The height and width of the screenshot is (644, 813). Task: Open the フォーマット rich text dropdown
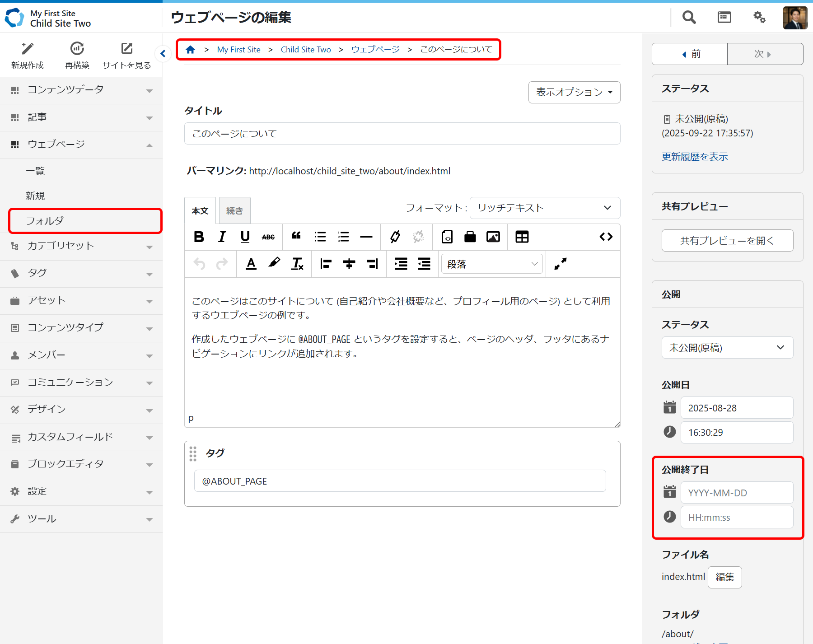click(544, 208)
